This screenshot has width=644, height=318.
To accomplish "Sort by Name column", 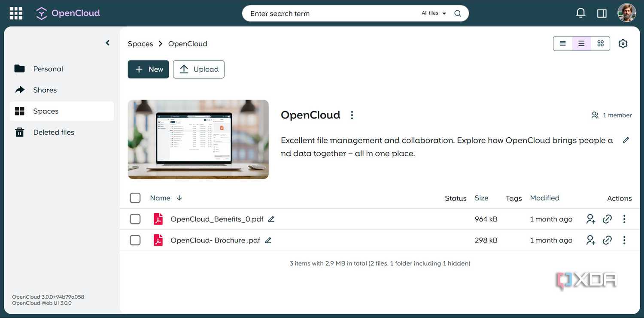I will click(160, 198).
